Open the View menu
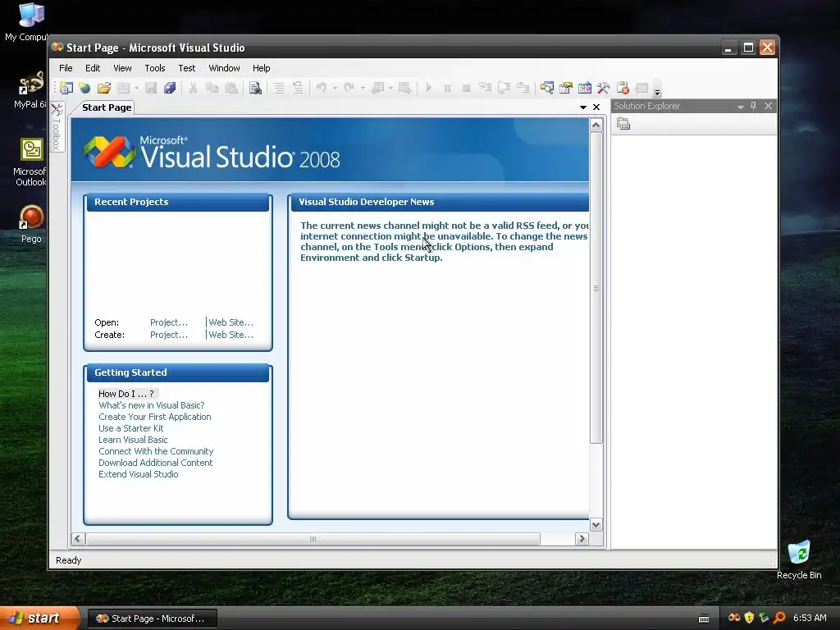840x630 pixels. (x=122, y=68)
